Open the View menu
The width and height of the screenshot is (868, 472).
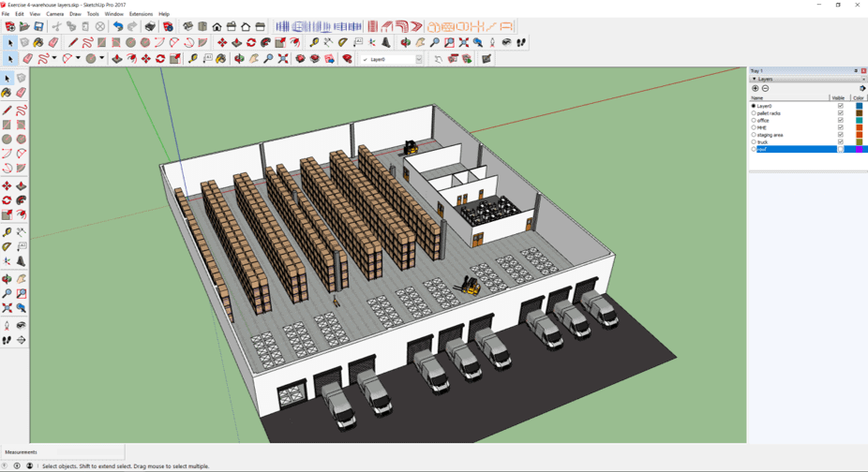point(35,14)
